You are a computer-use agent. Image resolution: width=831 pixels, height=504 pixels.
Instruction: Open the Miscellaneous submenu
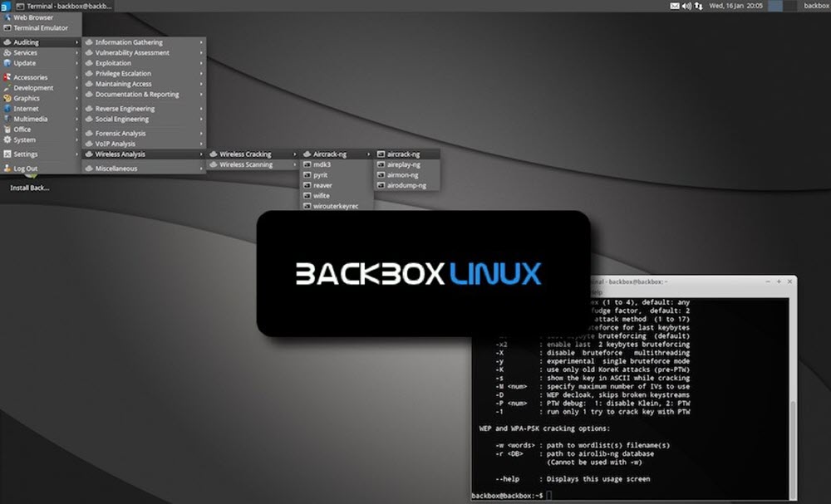144,169
